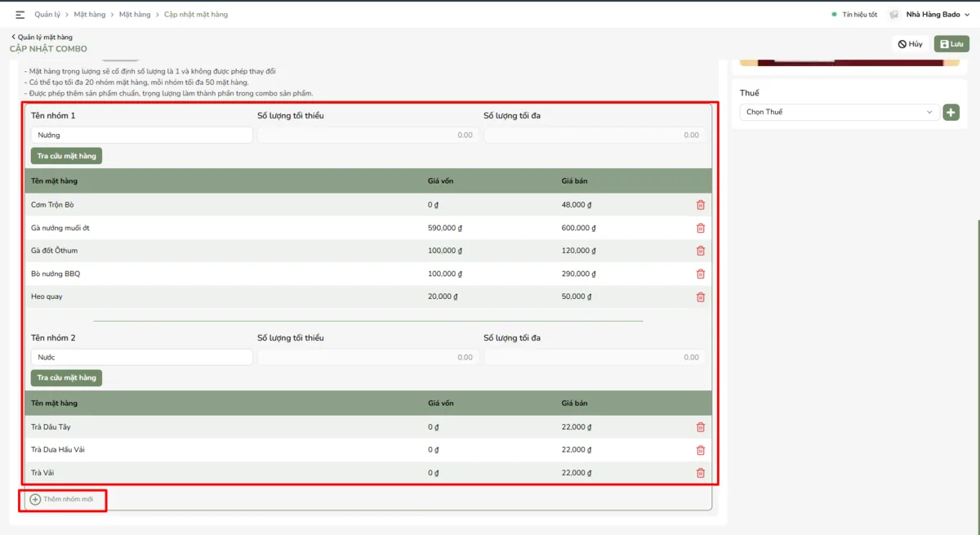Click the 120,000 ₫ selling price
The height and width of the screenshot is (535, 980).
coord(579,251)
